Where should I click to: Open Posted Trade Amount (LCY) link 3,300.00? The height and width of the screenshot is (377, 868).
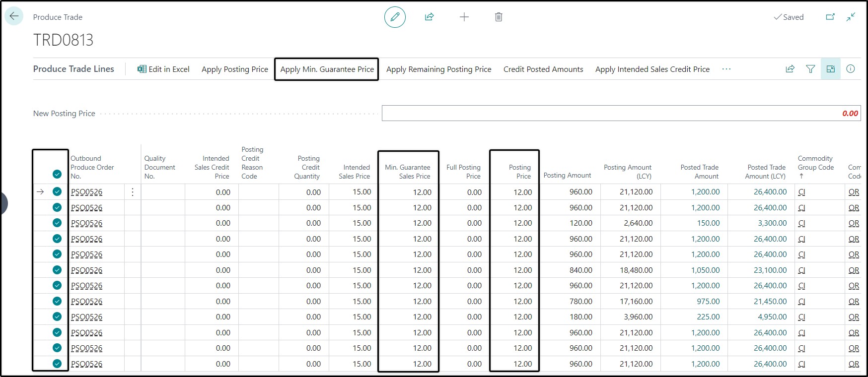click(772, 223)
